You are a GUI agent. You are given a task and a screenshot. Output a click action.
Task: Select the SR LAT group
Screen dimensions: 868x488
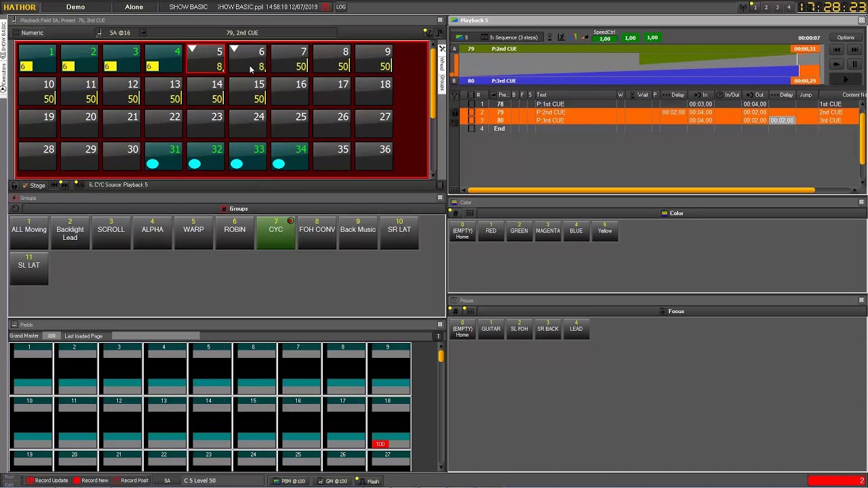click(x=399, y=232)
